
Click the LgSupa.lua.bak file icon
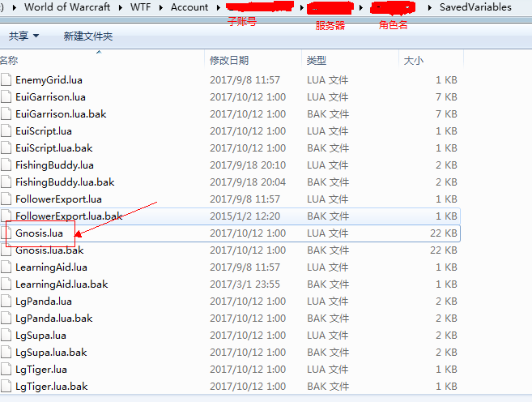click(x=6, y=352)
